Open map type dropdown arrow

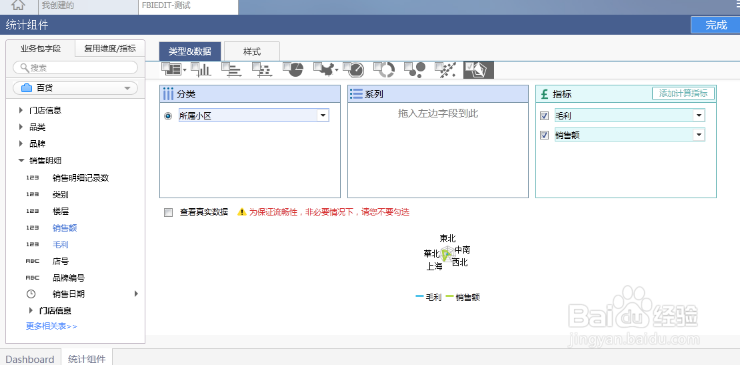(x=336, y=71)
